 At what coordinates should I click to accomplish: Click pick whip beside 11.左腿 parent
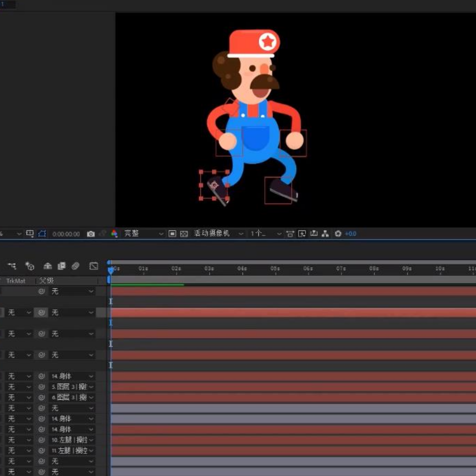[x=42, y=450]
